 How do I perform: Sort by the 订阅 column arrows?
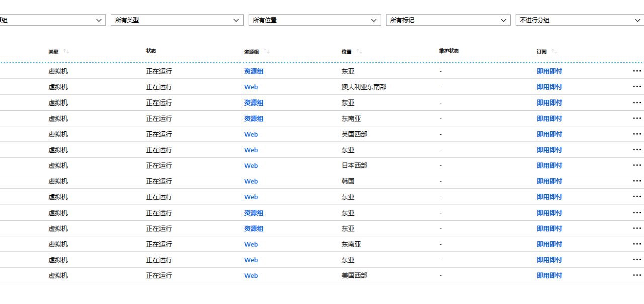click(554, 52)
